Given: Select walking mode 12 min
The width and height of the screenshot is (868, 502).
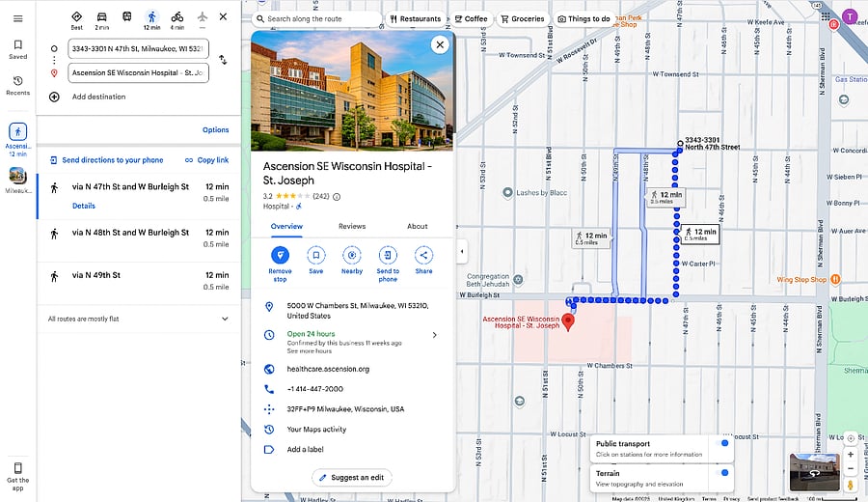Looking at the screenshot, I should click(151, 20).
